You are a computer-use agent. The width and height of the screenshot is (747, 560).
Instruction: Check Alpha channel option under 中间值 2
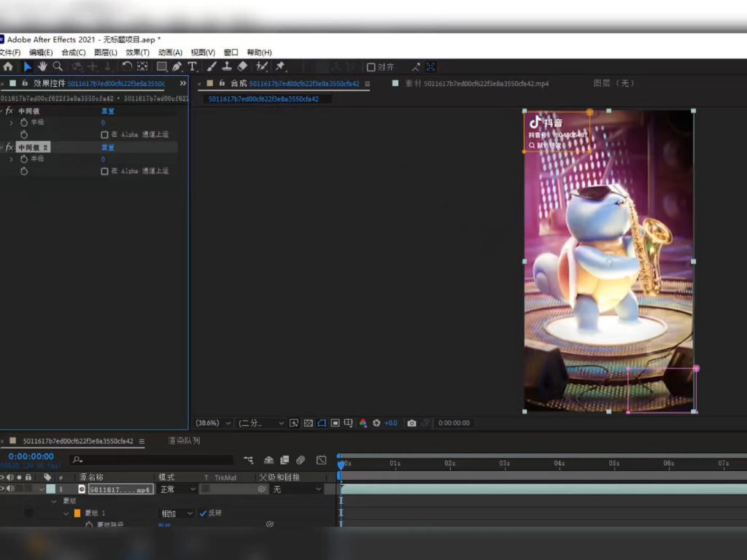click(x=104, y=171)
